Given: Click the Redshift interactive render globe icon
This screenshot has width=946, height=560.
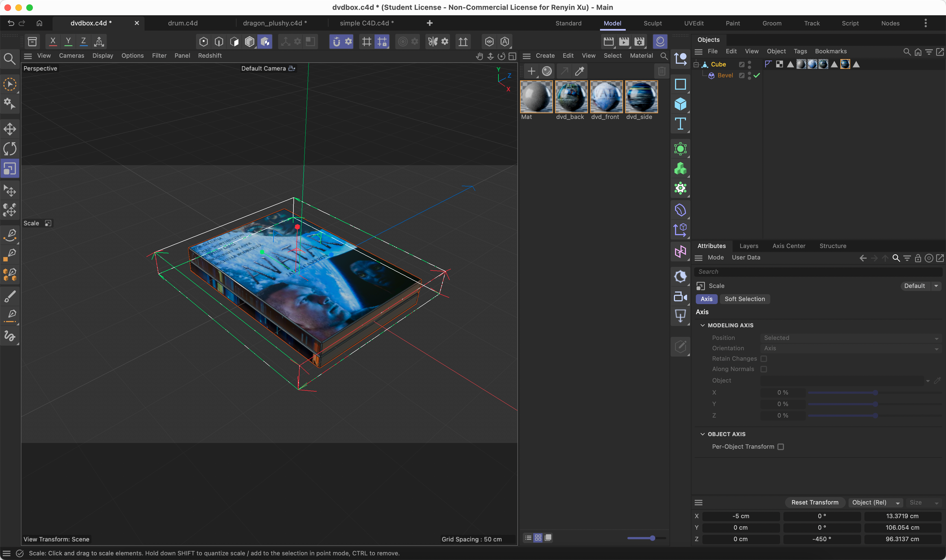Looking at the screenshot, I should coord(660,42).
